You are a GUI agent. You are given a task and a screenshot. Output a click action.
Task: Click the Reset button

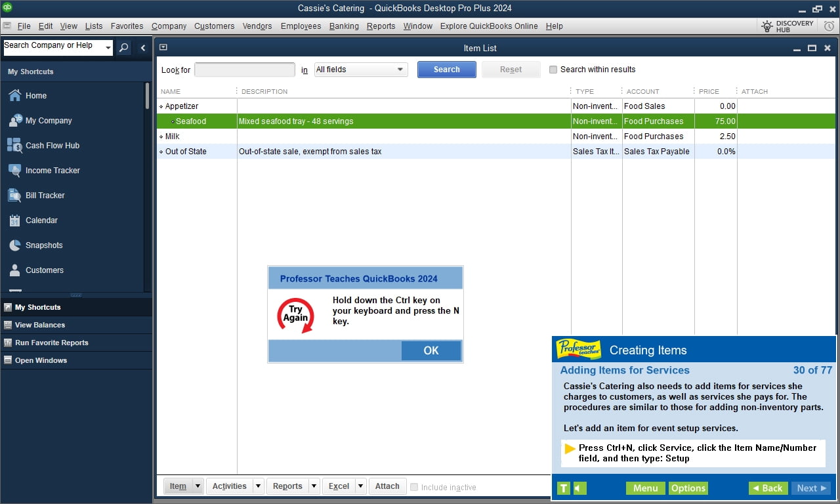511,70
